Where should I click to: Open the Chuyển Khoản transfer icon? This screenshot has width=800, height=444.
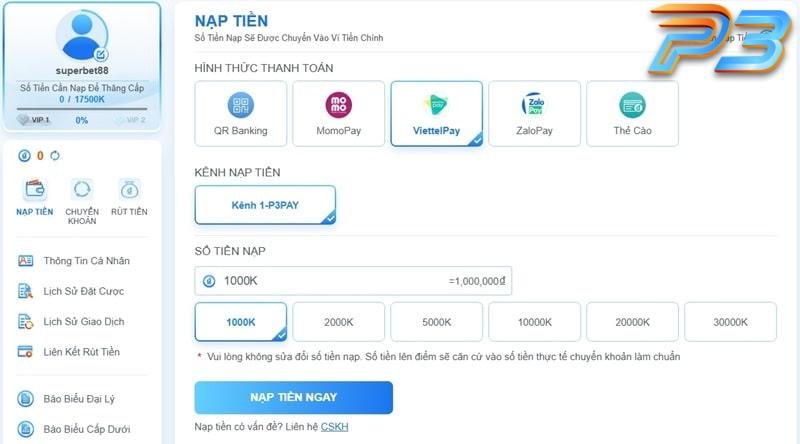pos(81,189)
